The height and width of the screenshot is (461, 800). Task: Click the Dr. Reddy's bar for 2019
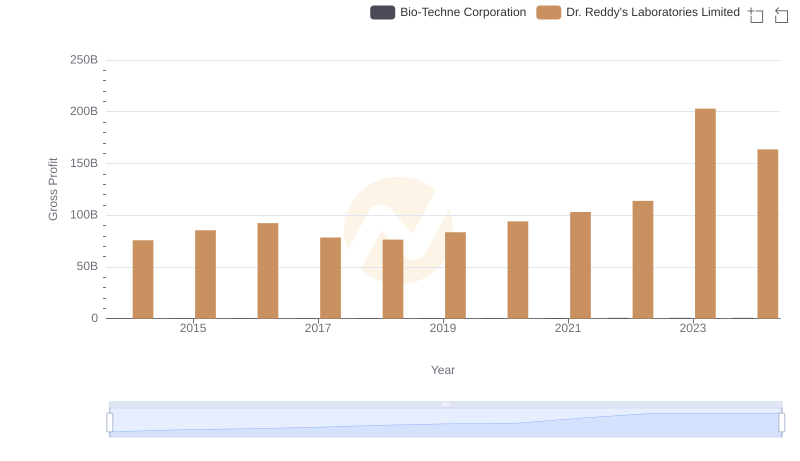[455, 275]
